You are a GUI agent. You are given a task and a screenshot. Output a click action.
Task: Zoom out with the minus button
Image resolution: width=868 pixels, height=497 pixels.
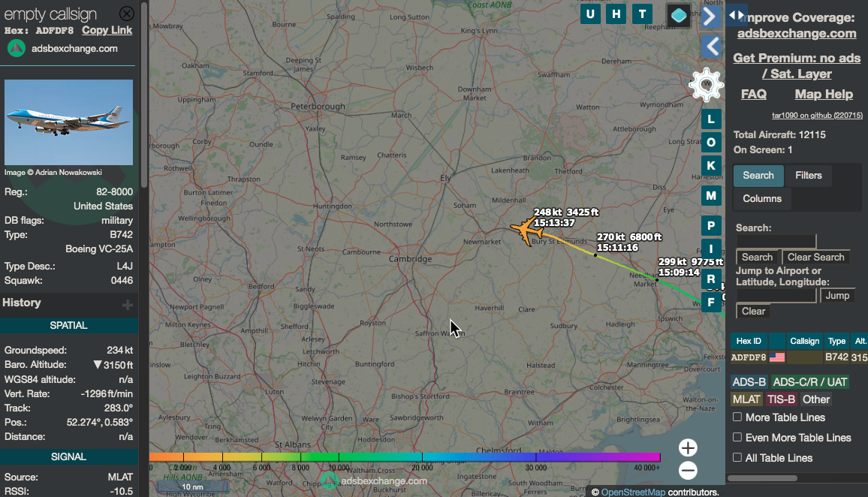[688, 471]
